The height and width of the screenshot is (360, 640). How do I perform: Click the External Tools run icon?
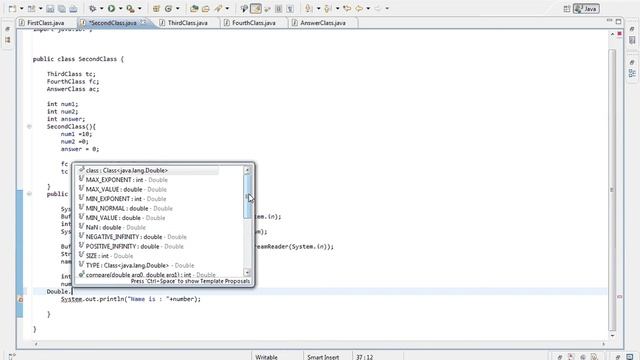tap(131, 8)
